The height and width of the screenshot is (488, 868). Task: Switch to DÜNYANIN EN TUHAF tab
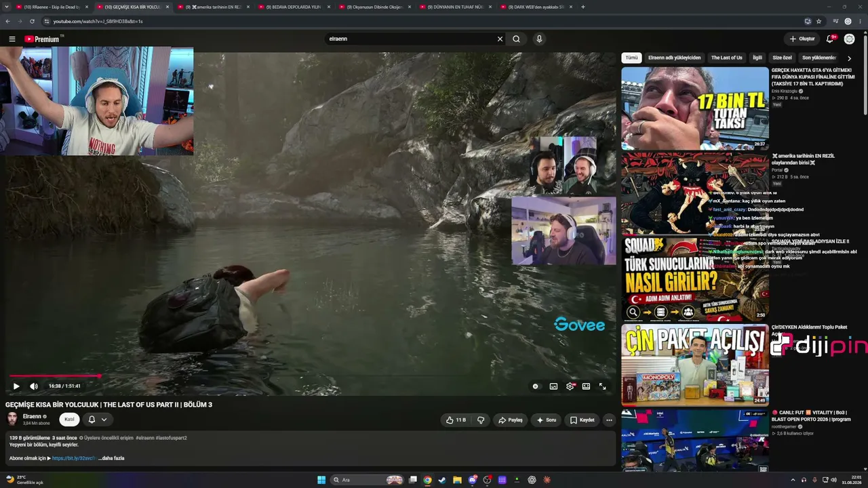456,7
